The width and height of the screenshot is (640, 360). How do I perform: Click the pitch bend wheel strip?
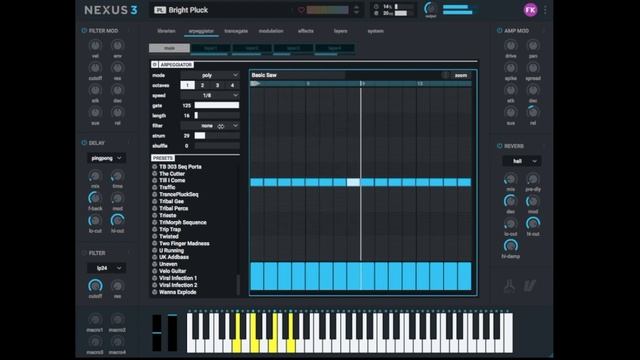click(157, 333)
